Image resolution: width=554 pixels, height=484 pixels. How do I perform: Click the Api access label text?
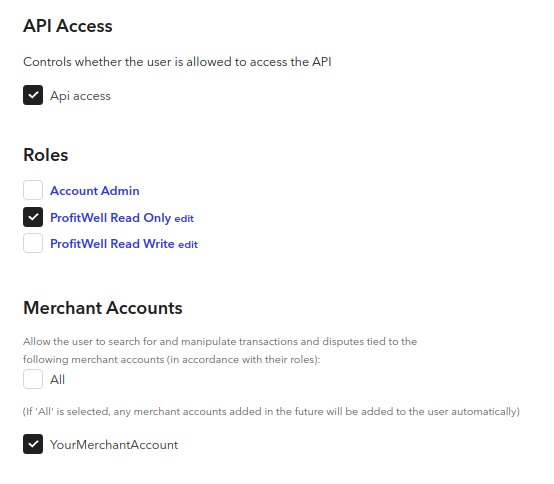[x=80, y=96]
